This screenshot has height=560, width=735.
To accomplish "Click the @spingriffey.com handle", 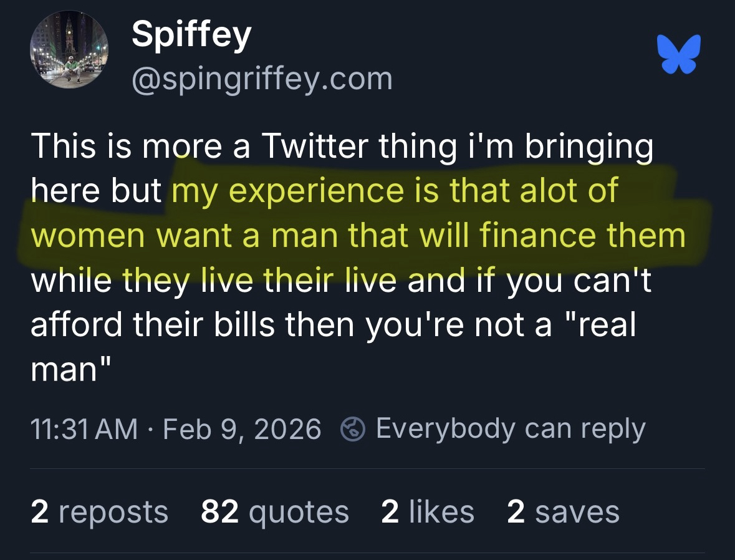I will tap(262, 79).
